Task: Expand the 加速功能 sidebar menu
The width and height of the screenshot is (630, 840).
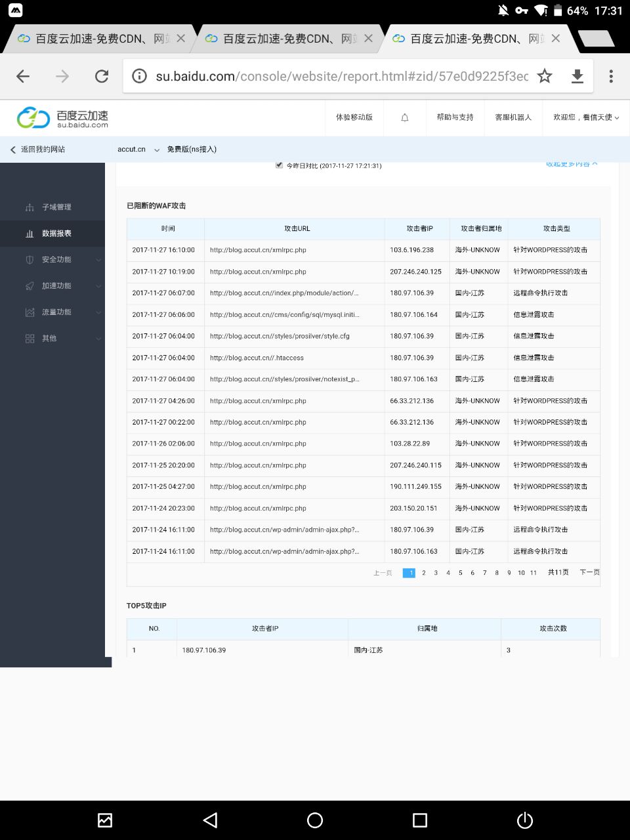Action: (x=56, y=285)
